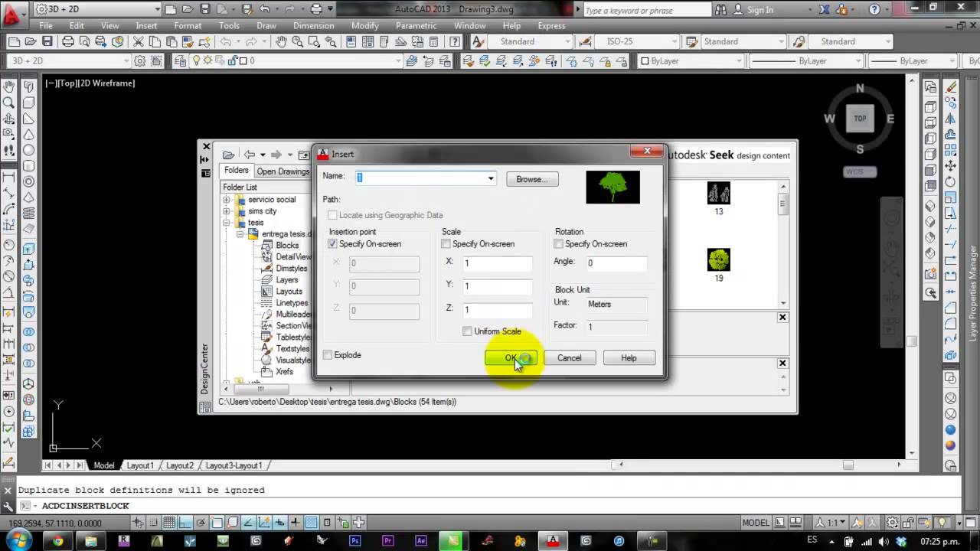This screenshot has height=551, width=980.
Task: Click Save in the quick access toolbar
Action: 204,9
